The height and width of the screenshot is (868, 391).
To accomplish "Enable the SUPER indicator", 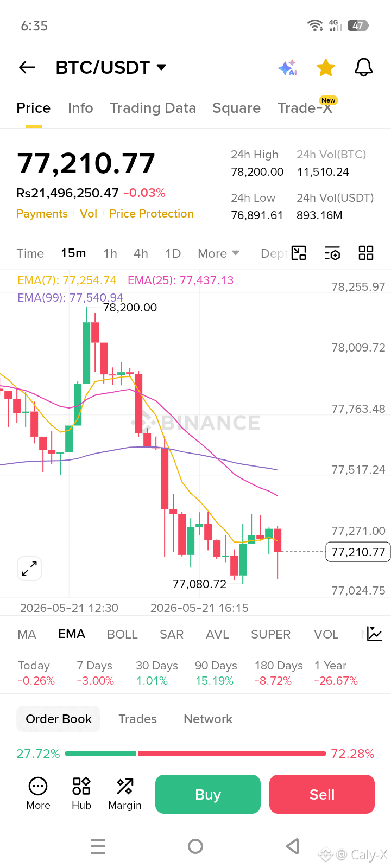I will (270, 634).
